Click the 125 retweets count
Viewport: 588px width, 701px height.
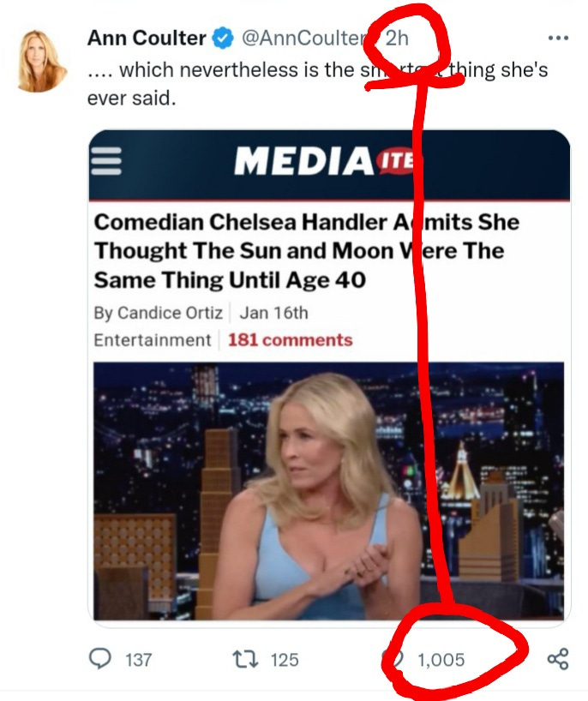click(x=285, y=660)
